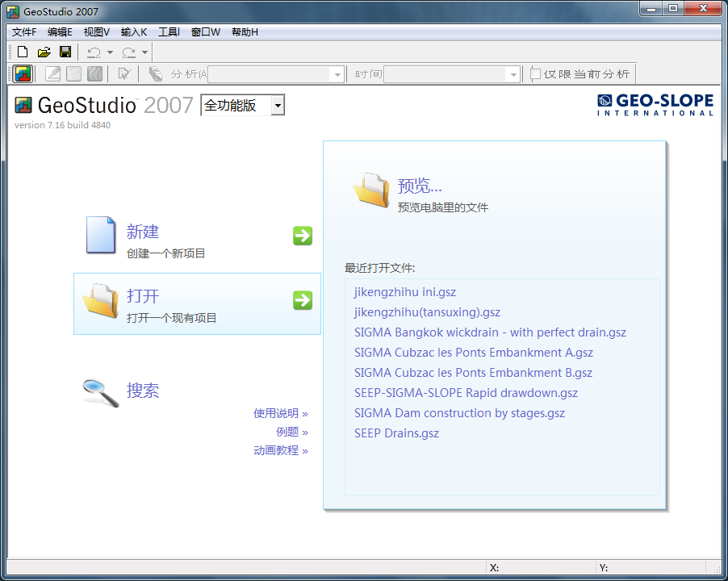Click 打开一个现有项目 description text
The height and width of the screenshot is (581, 728).
[171, 318]
